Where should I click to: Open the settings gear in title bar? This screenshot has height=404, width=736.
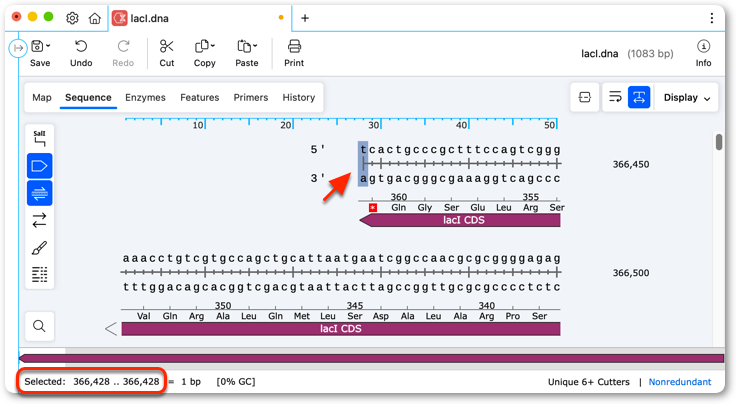72,18
